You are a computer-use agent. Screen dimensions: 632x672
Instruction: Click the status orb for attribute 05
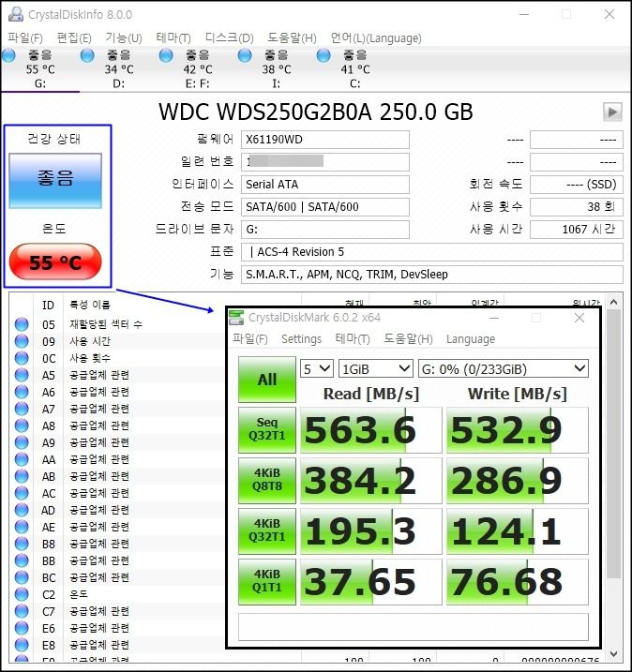coord(22,324)
